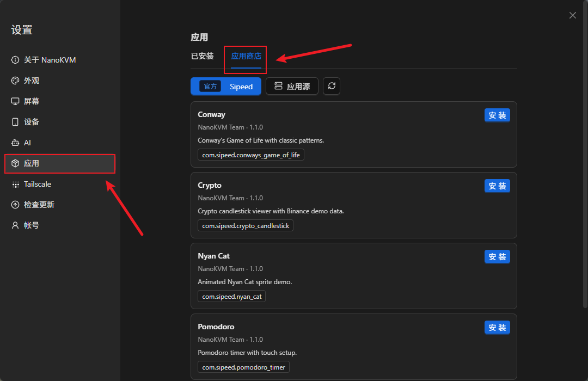Install the Pomodoro app
This screenshot has width=588, height=381.
pos(497,327)
